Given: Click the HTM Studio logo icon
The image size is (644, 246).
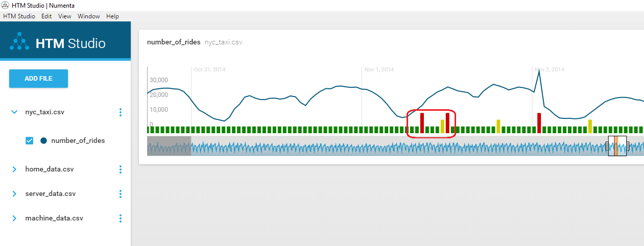Looking at the screenshot, I should 20,41.
